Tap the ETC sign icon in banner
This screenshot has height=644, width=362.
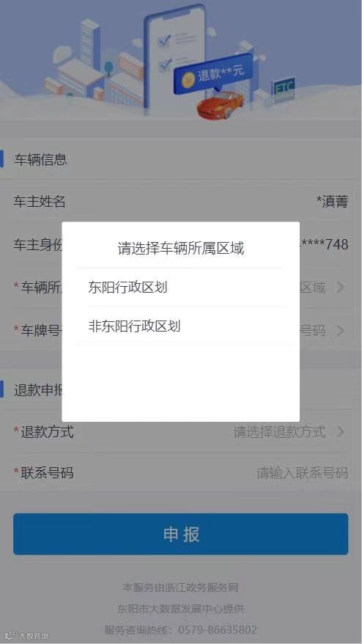coord(284,89)
